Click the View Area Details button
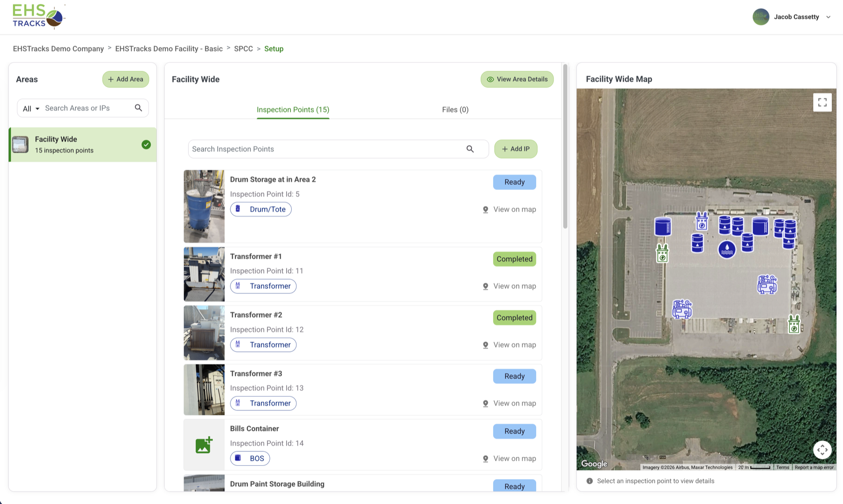The image size is (843, 504). click(x=517, y=79)
